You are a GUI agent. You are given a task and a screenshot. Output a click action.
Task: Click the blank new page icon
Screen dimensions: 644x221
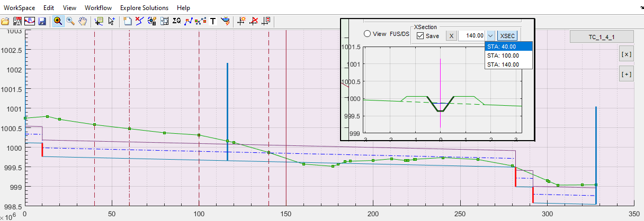coord(128,22)
